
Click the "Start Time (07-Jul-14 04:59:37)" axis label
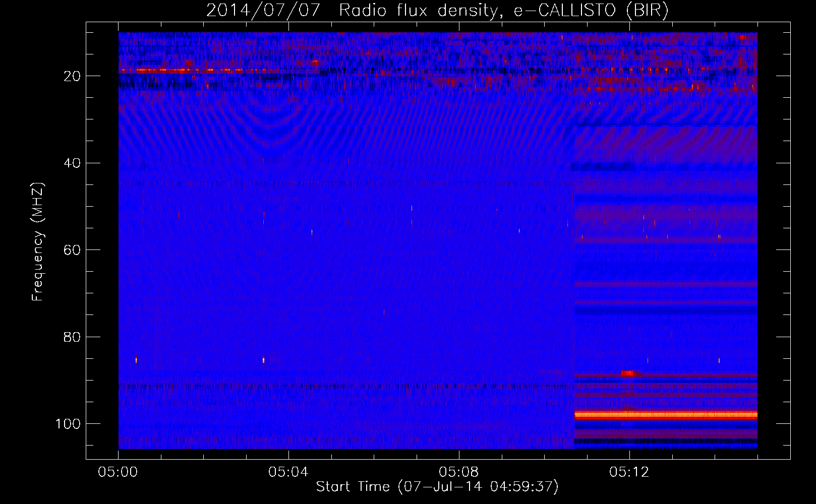(437, 487)
